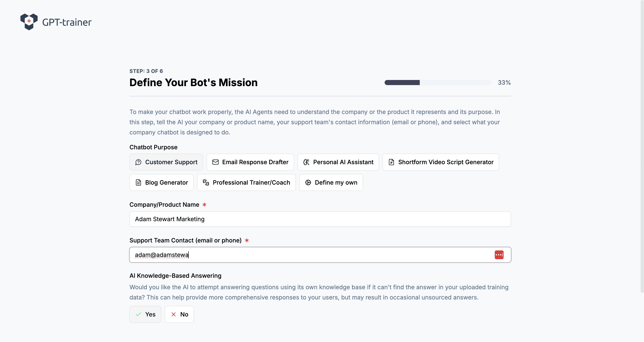The image size is (644, 342).
Task: Focus the Company/Product Name field
Action: pos(320,219)
